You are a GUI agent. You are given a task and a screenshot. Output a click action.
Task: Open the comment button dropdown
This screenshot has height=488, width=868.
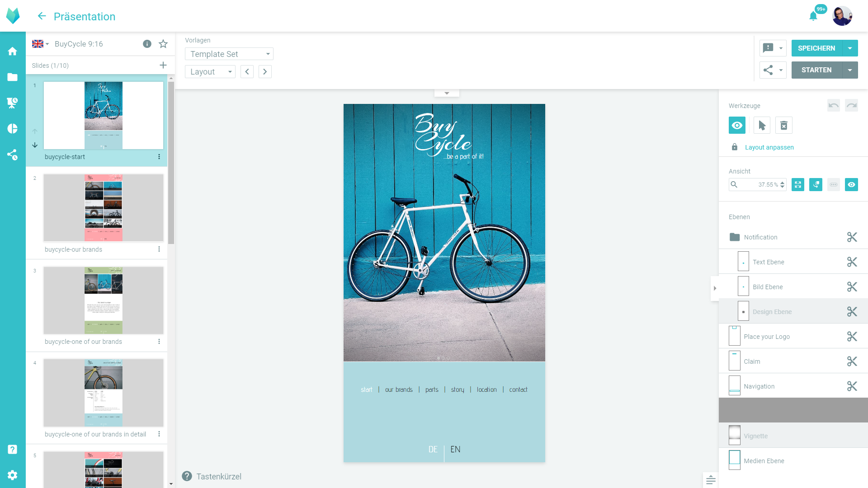[x=781, y=48]
